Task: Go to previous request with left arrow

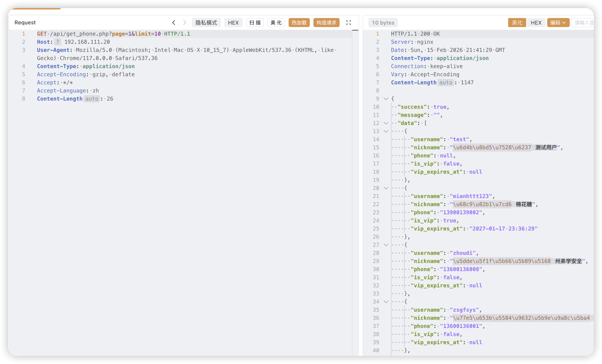Action: [x=174, y=23]
